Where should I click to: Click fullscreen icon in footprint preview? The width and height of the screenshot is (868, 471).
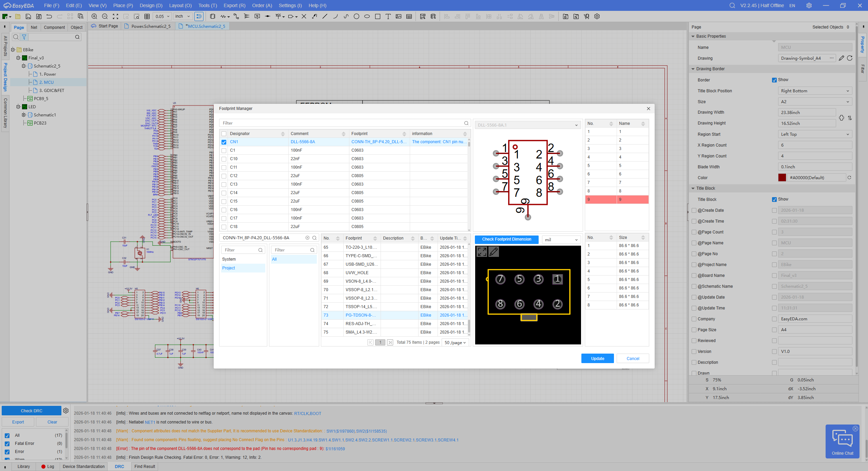[482, 251]
